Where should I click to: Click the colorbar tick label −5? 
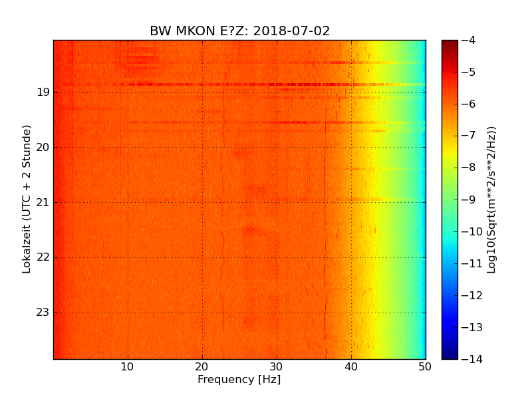(x=468, y=72)
